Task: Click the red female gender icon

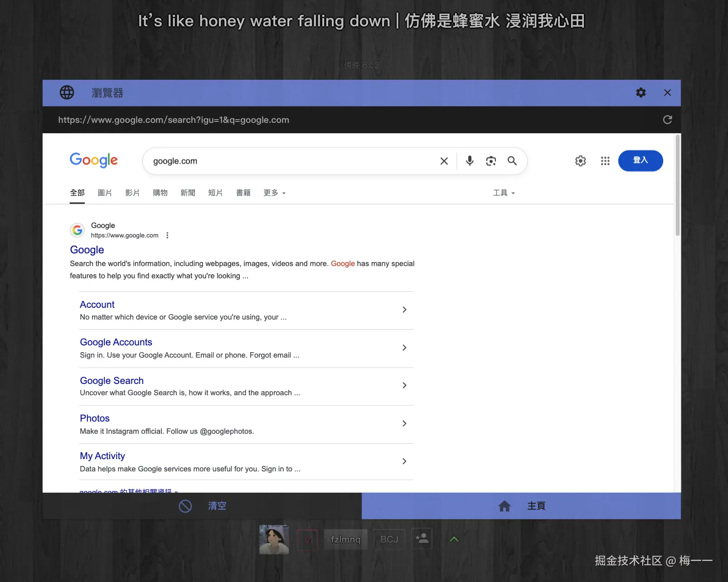Action: click(307, 540)
